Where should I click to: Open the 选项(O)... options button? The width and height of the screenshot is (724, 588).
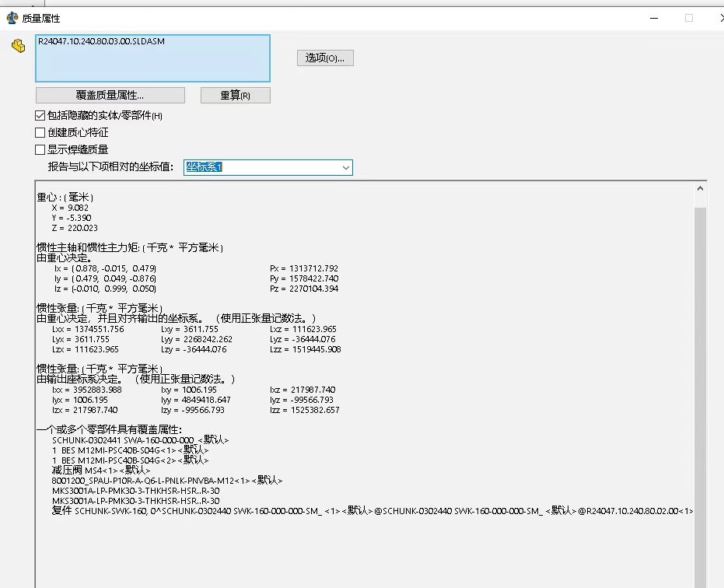325,58
